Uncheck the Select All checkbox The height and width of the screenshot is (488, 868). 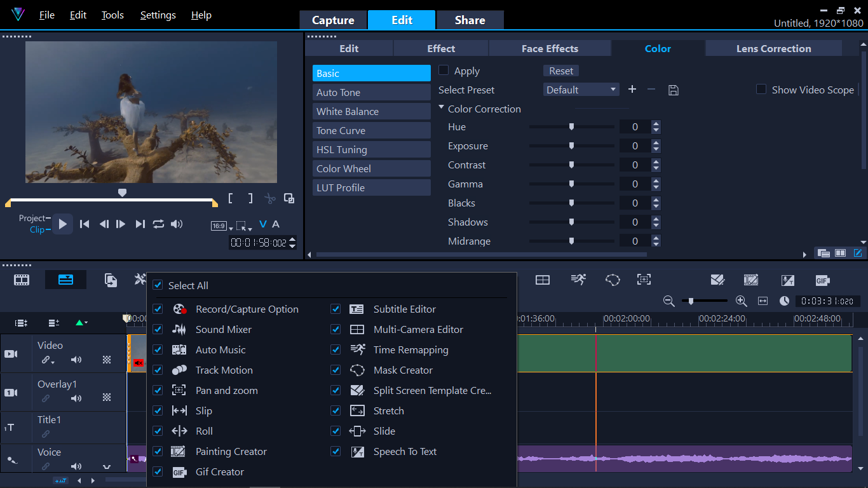(x=158, y=285)
